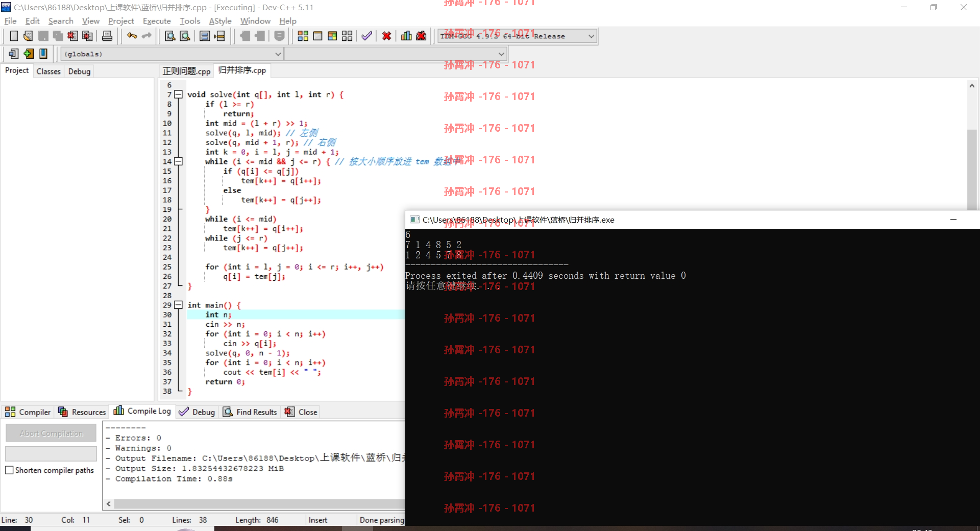Click the 'Insert' status bar indicator
This screenshot has width=980, height=531.
317,520
